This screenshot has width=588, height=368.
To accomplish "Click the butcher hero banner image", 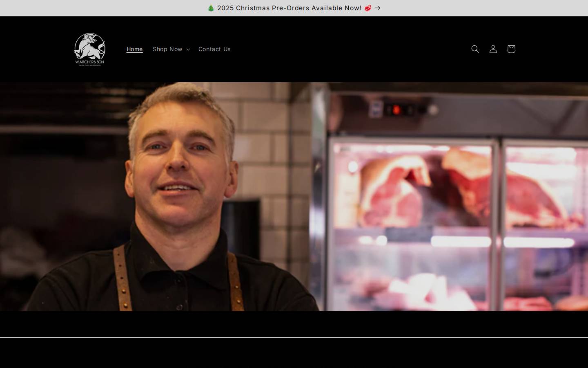I will point(294,196).
